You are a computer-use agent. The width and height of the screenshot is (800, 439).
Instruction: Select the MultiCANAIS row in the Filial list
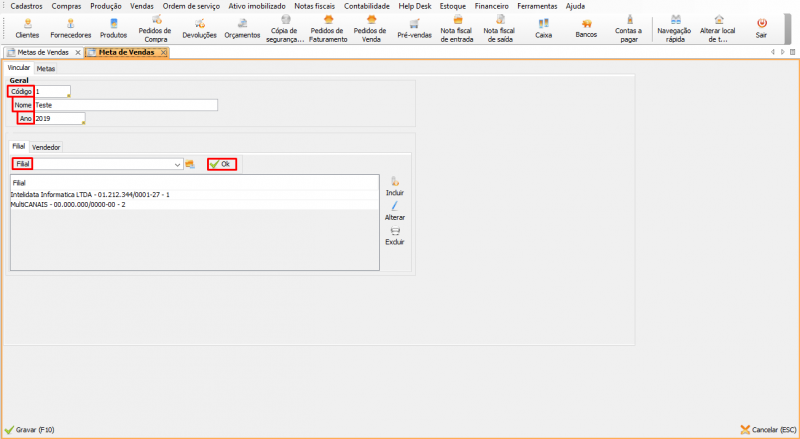[67, 203]
